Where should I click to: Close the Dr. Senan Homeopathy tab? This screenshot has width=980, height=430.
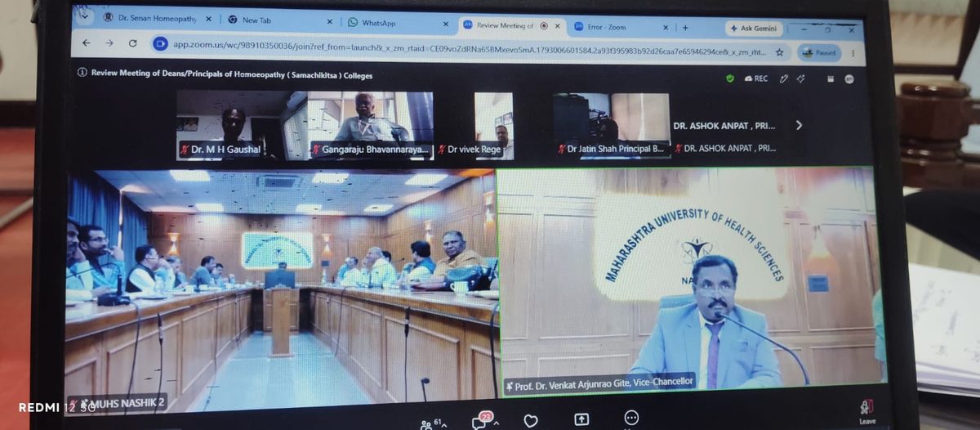pyautogui.click(x=208, y=18)
